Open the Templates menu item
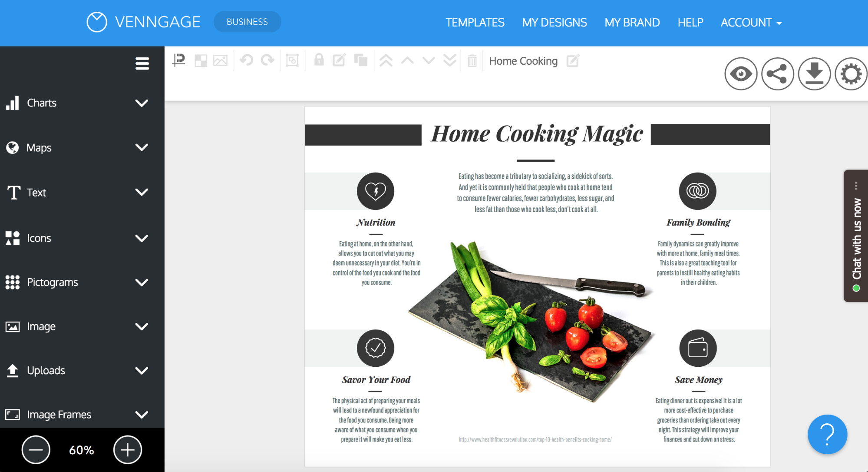This screenshot has height=472, width=868. pyautogui.click(x=475, y=22)
